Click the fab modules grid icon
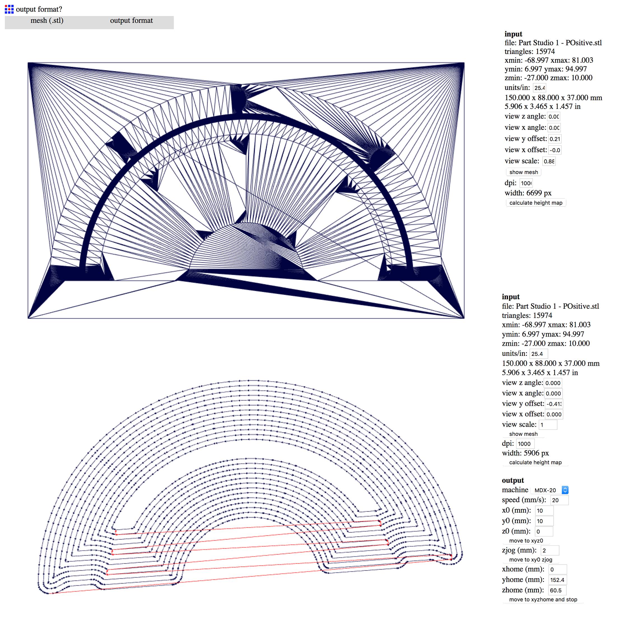 tap(9, 9)
